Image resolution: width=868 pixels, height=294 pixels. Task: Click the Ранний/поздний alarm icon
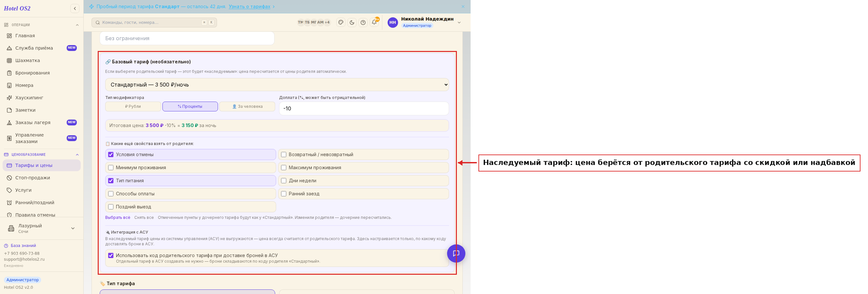pos(9,203)
